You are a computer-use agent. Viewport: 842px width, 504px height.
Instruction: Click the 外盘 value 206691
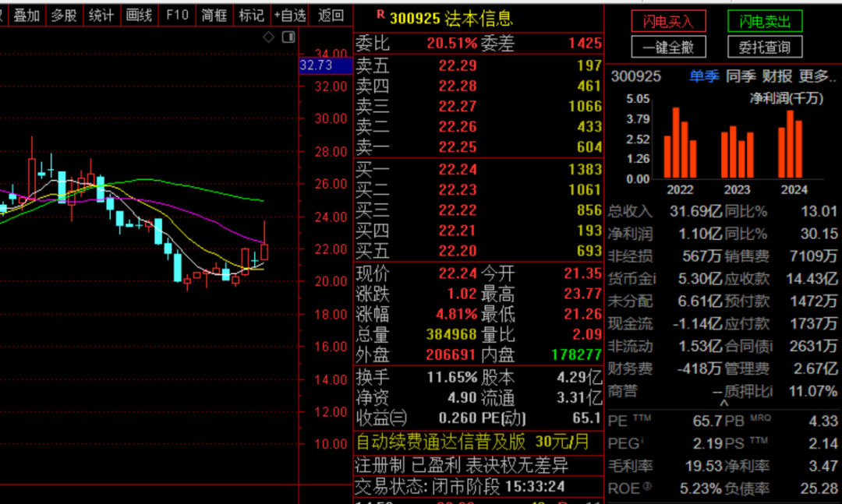click(x=451, y=355)
